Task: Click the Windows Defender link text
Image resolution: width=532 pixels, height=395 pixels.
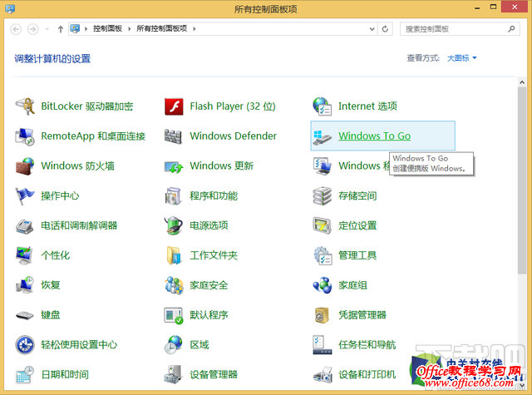Action: tap(233, 136)
